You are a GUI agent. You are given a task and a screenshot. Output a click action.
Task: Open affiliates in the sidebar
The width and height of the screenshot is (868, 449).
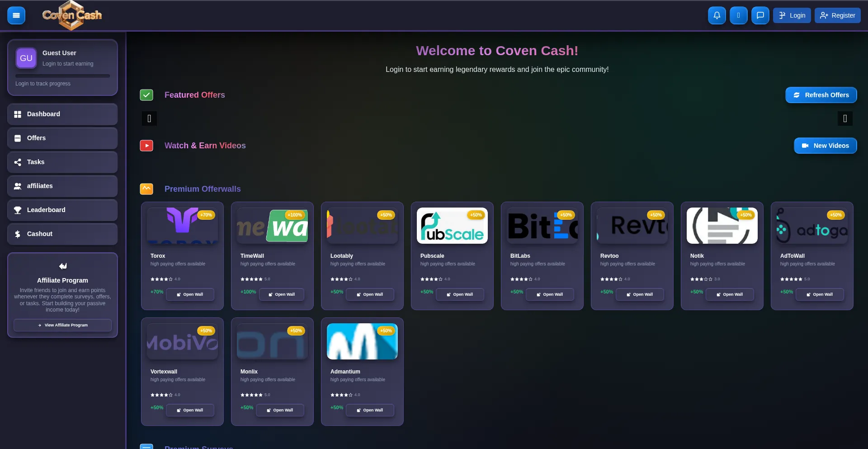pyautogui.click(x=62, y=186)
